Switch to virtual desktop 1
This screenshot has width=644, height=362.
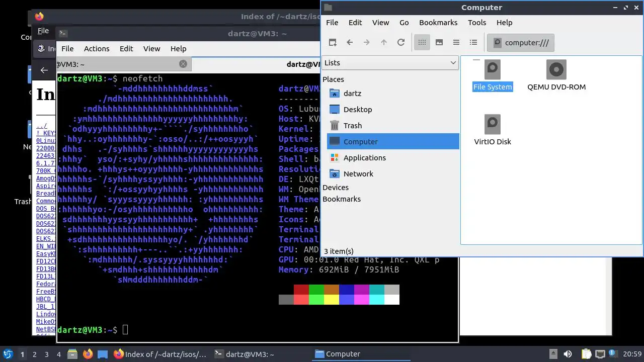click(22, 354)
